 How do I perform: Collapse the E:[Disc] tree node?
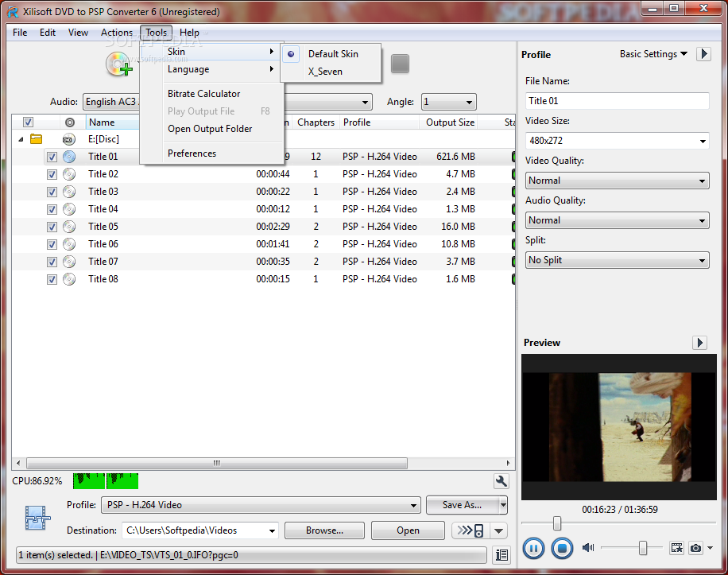tap(21, 139)
